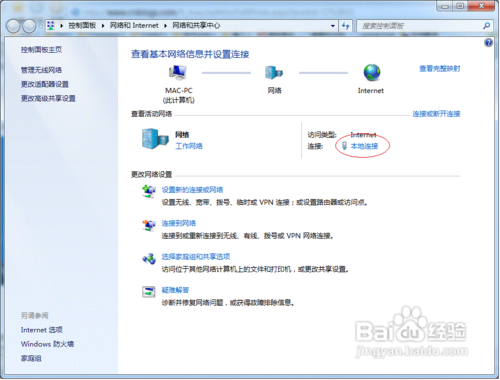
Task: Click the plug icon beside 本地连接
Action: pos(345,146)
